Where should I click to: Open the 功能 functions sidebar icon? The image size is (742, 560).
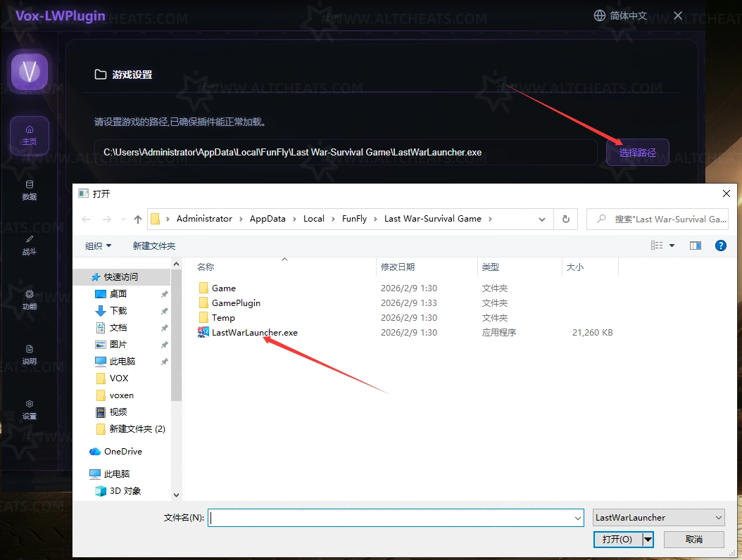(30, 300)
